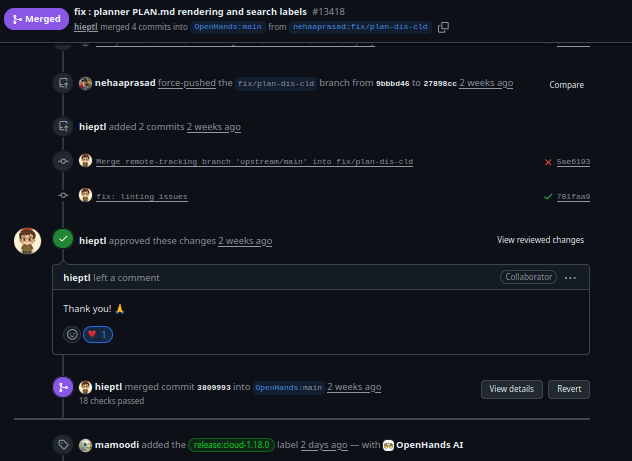The height and width of the screenshot is (461, 632).
Task: Click the Collaborator badge
Action: tap(528, 277)
